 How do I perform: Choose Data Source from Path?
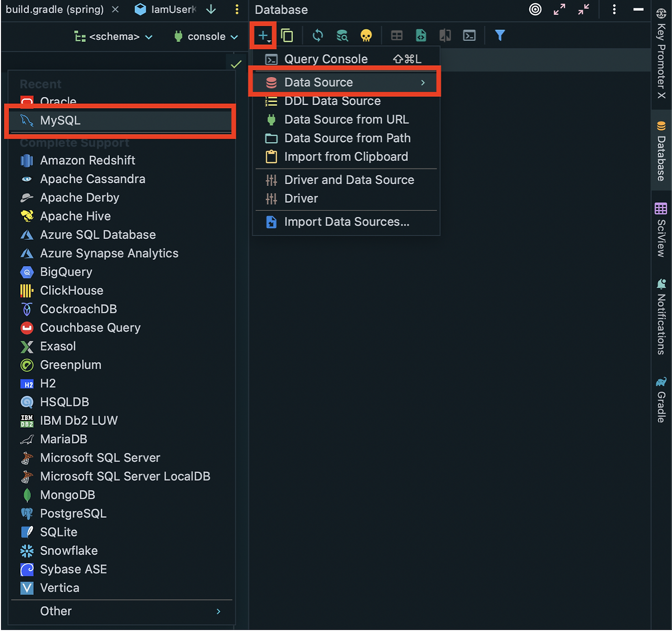(346, 138)
